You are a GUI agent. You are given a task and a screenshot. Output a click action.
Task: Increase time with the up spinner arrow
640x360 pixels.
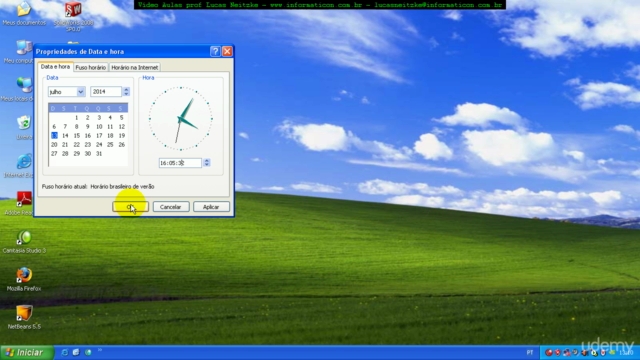pos(207,160)
